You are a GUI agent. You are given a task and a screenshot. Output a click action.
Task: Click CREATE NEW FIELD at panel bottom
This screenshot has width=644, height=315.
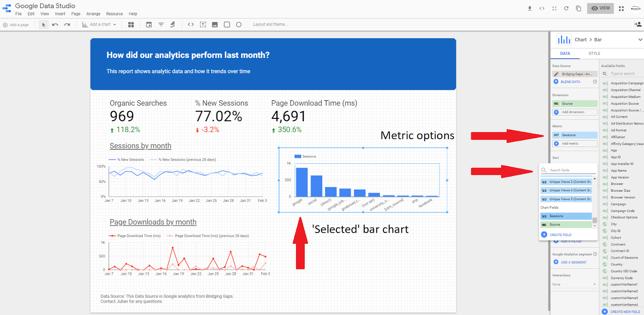(621, 312)
